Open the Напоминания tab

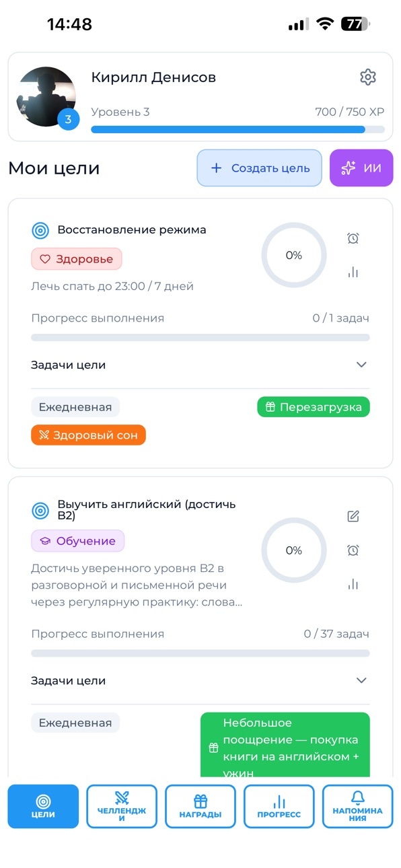(x=357, y=806)
